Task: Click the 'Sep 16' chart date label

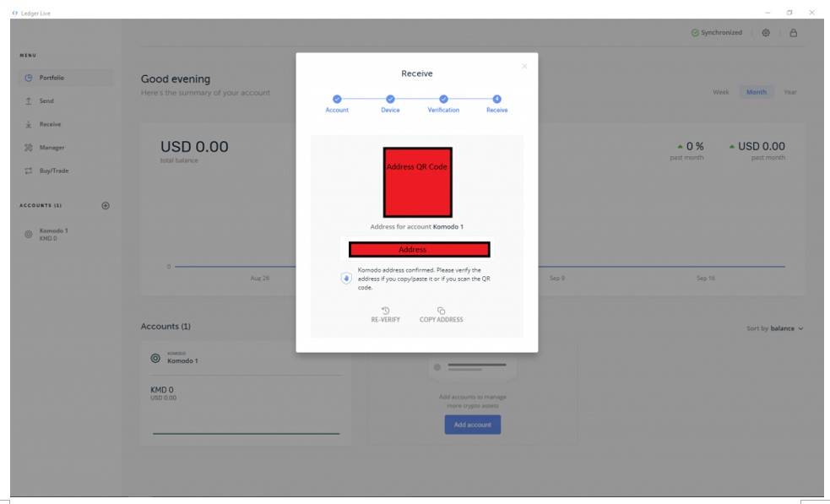Action: (x=706, y=279)
